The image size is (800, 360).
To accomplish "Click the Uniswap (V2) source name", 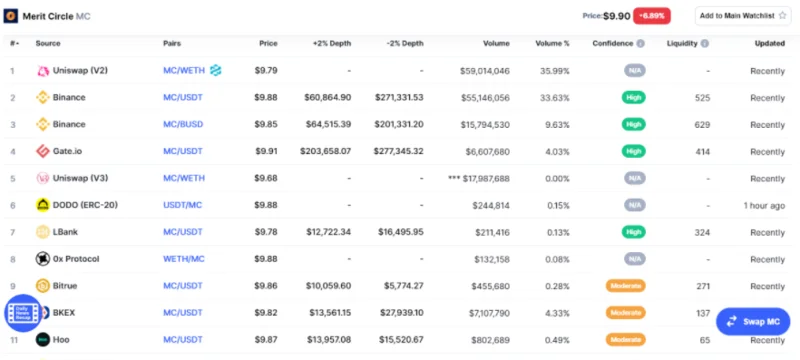I will click(80, 70).
